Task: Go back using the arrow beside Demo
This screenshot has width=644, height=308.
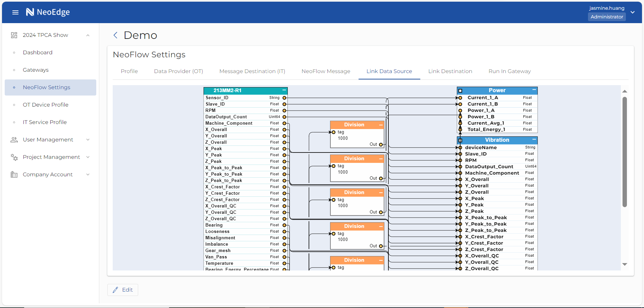Action: pos(115,35)
